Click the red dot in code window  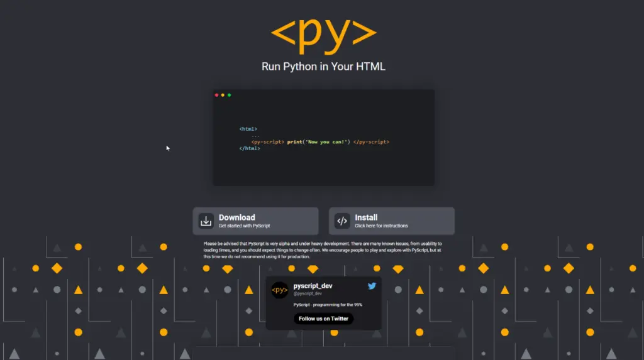pyautogui.click(x=217, y=95)
